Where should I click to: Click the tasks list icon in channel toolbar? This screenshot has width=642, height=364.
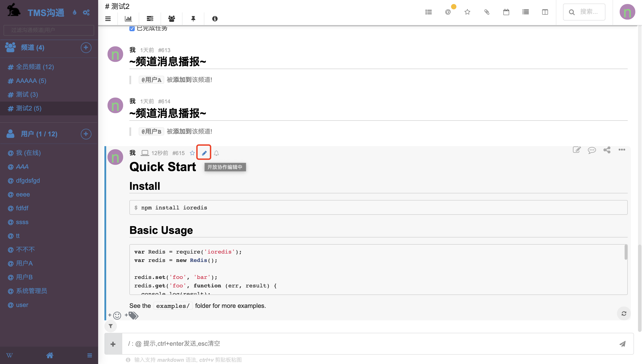[150, 18]
